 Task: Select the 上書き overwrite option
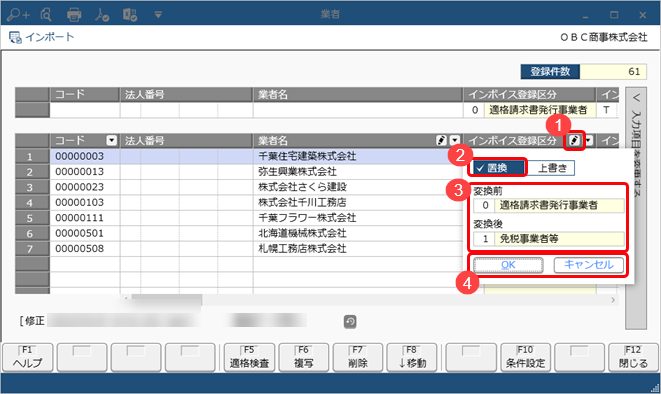(x=551, y=168)
